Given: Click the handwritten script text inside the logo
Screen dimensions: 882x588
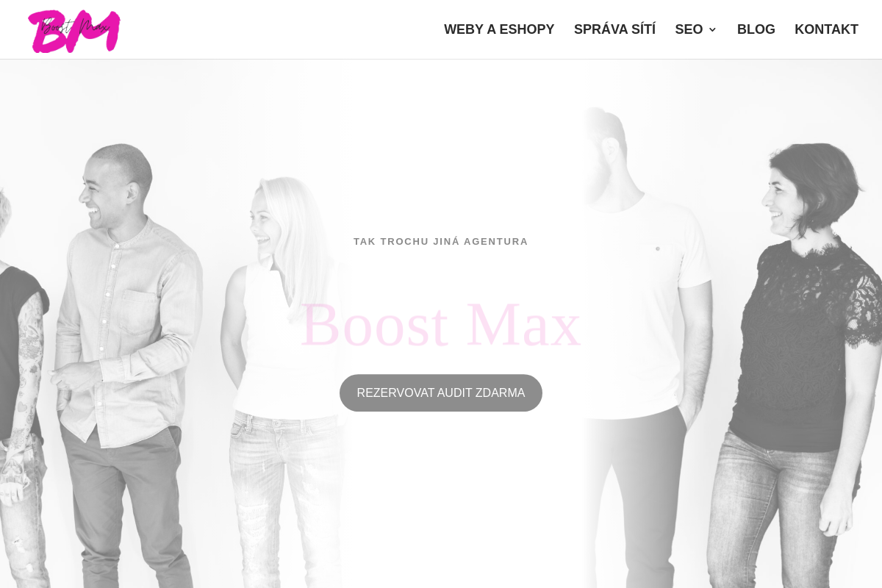Looking at the screenshot, I should 76,28.
